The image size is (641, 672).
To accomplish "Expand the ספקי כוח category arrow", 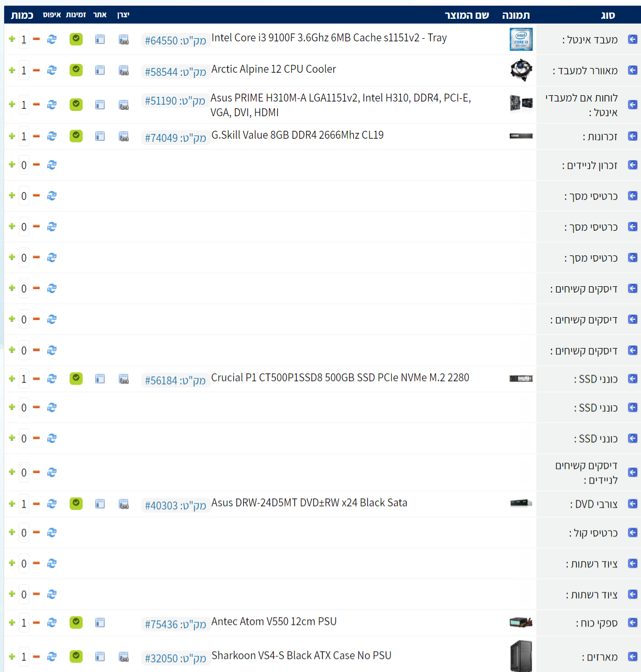I will 633,622.
